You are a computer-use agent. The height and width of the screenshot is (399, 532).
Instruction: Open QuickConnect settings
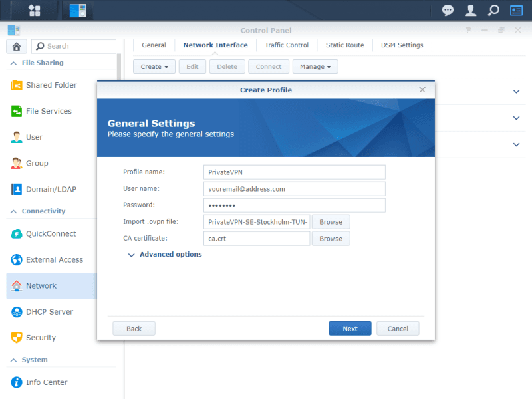click(51, 234)
